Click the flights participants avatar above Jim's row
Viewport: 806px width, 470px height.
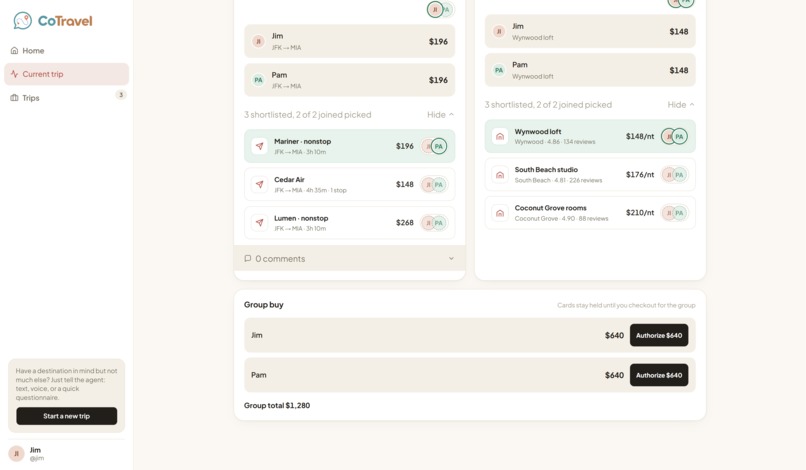pyautogui.click(x=435, y=9)
